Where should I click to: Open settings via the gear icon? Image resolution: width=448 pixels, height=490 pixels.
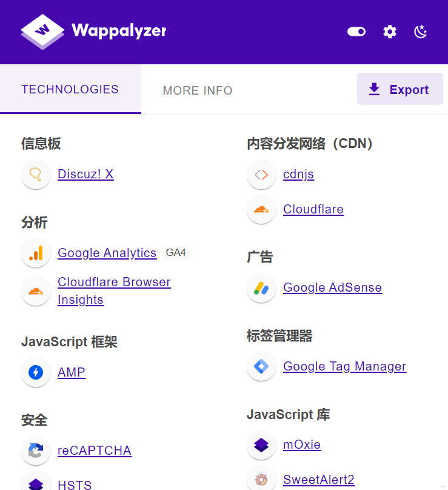click(390, 32)
